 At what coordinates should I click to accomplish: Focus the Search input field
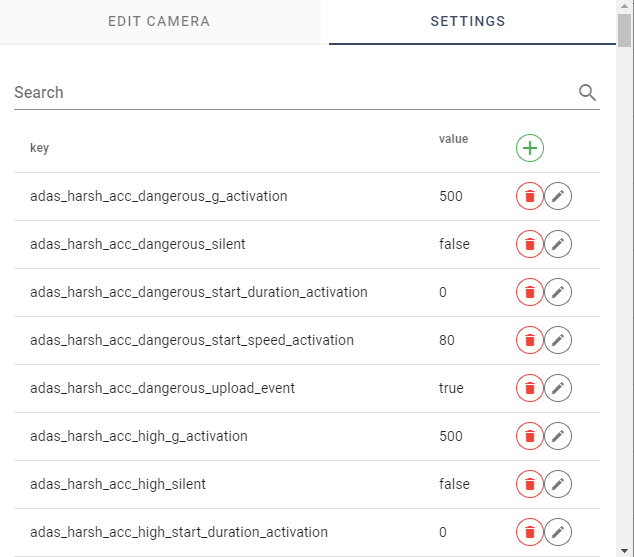[x=290, y=93]
